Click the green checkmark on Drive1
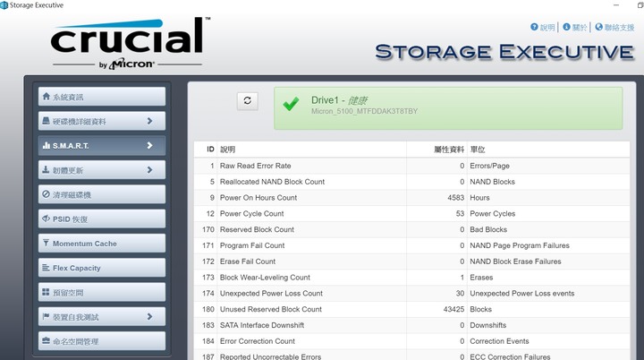Image resolution: width=644 pixels, height=360 pixels. pyautogui.click(x=291, y=104)
